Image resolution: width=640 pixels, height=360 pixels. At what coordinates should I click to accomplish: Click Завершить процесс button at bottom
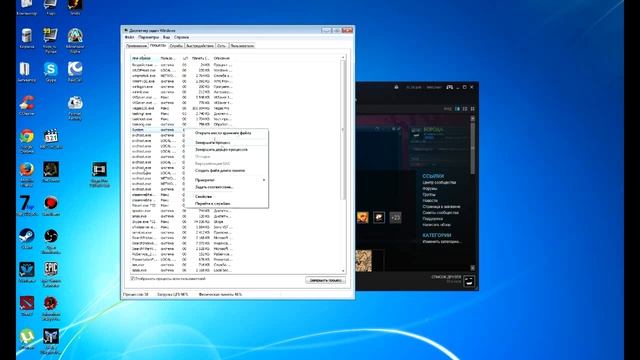point(325,280)
